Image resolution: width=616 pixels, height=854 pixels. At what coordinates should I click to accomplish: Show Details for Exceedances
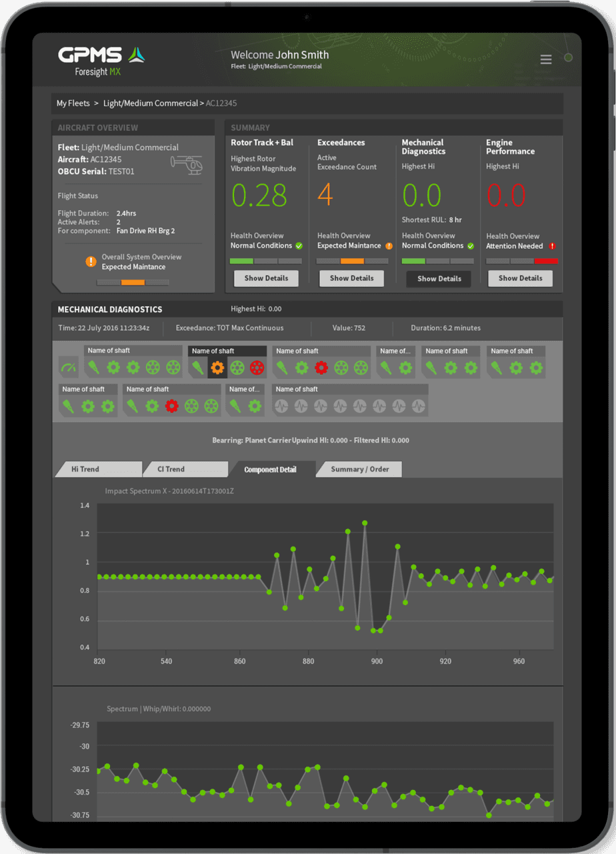tap(351, 278)
